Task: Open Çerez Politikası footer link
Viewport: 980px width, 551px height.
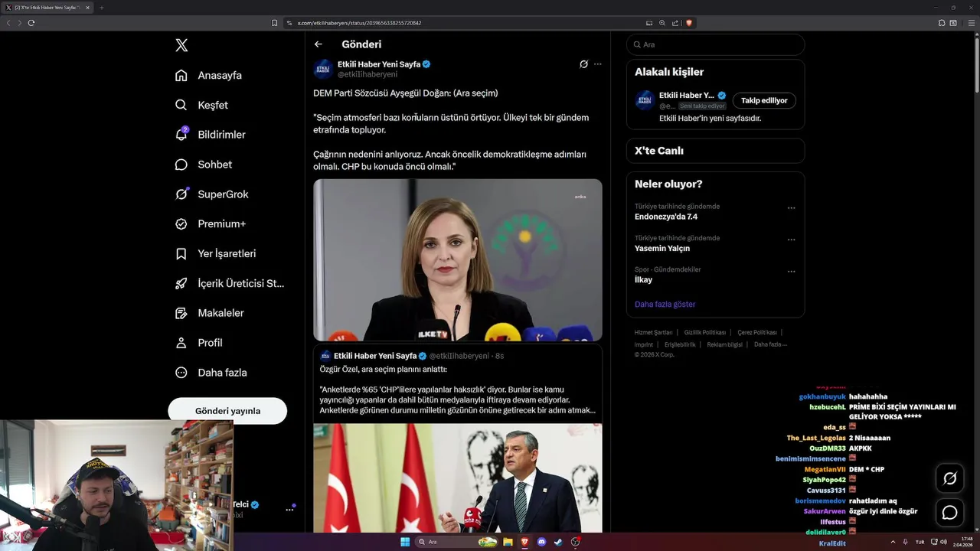Action: coord(757,332)
